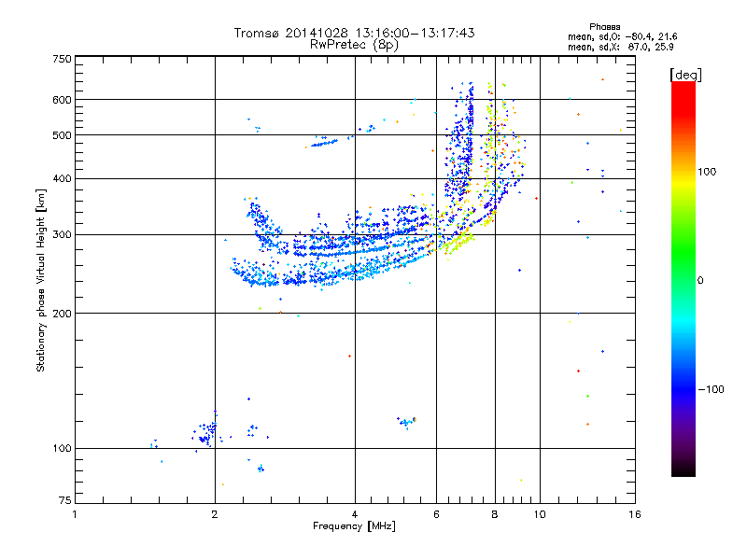This screenshot has width=747, height=560.
Task: Click the 'Phases' statistics heading
Action: coord(604,27)
